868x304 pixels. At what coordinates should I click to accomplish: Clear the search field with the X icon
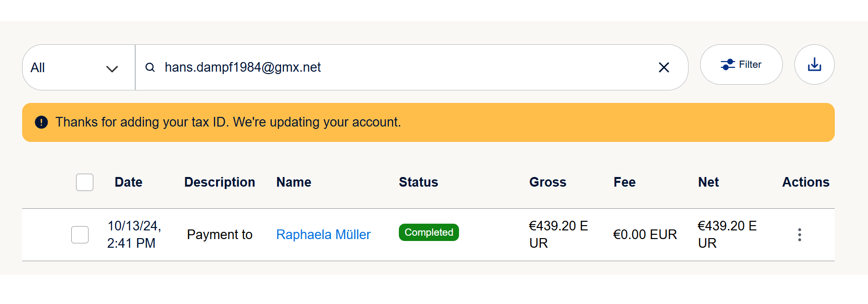[664, 67]
